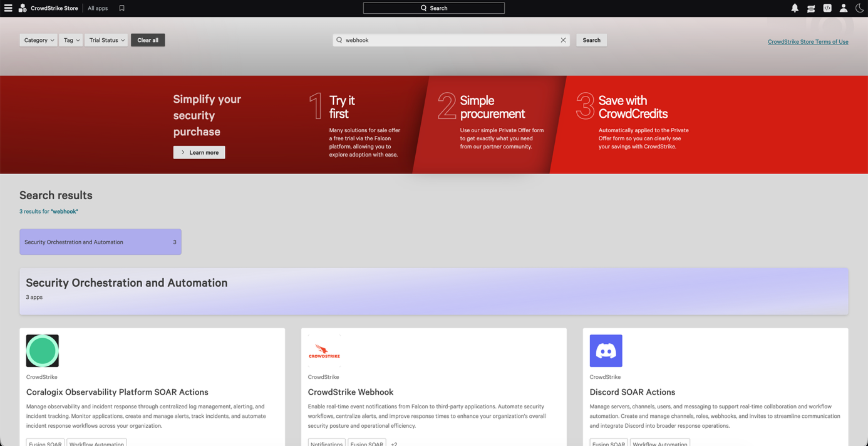Open CrowdStrike Store Terms of Use link
This screenshot has height=446, width=868.
tap(808, 42)
